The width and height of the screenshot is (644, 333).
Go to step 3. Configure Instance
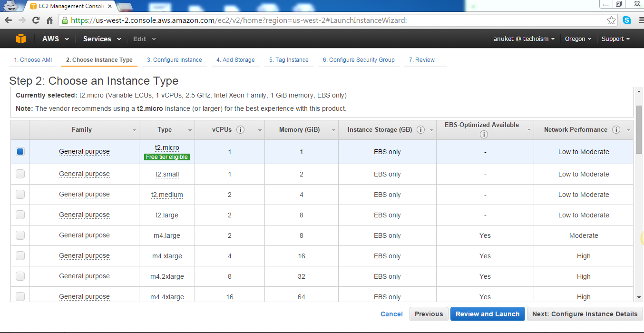click(x=175, y=60)
